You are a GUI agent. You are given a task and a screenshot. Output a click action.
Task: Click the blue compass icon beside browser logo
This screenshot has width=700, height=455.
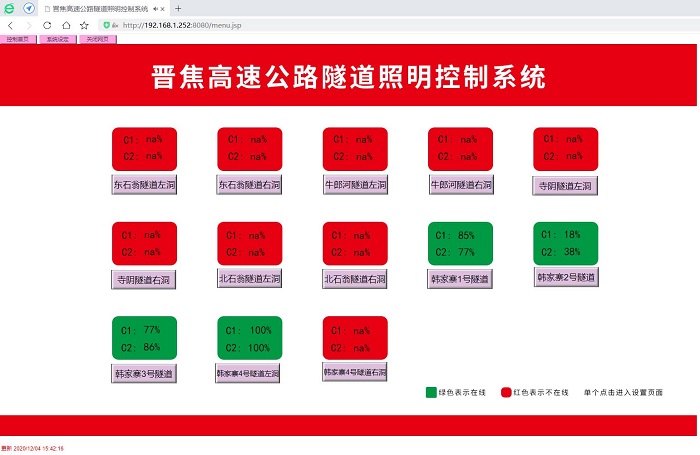[29, 8]
